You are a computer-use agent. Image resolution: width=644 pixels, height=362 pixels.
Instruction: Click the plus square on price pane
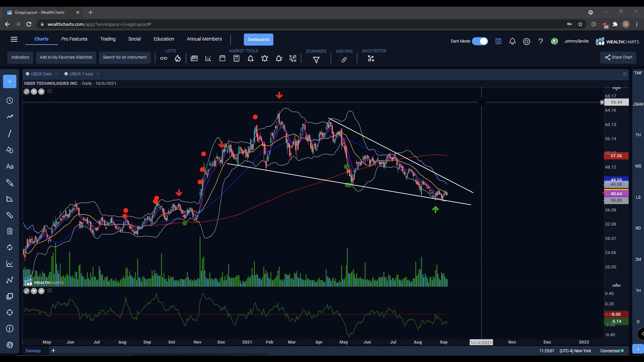click(50, 91)
